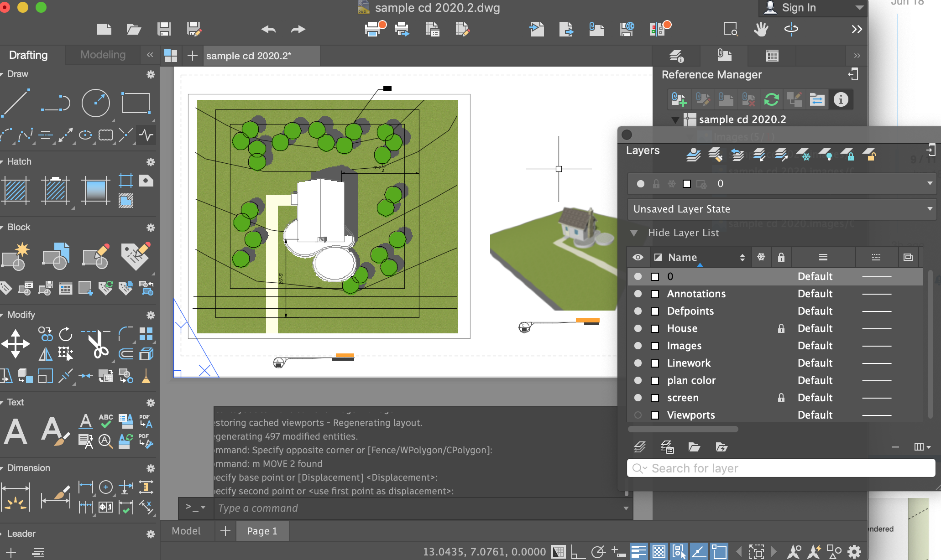
Task: Add a new layout with plus button
Action: [x=225, y=531]
